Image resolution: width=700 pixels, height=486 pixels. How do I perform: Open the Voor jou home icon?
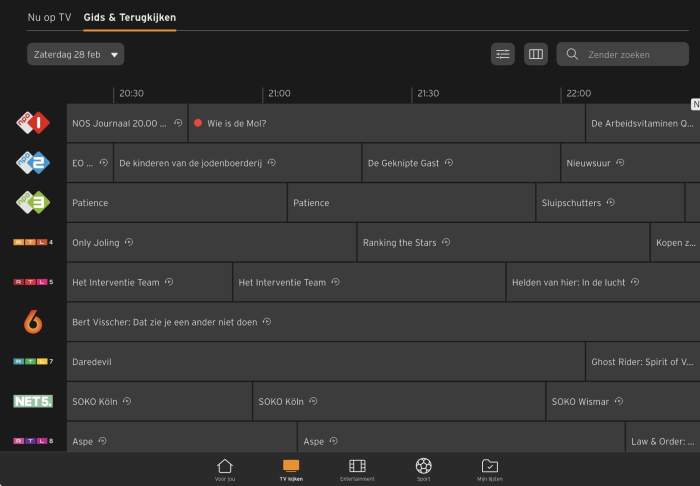coord(225,468)
